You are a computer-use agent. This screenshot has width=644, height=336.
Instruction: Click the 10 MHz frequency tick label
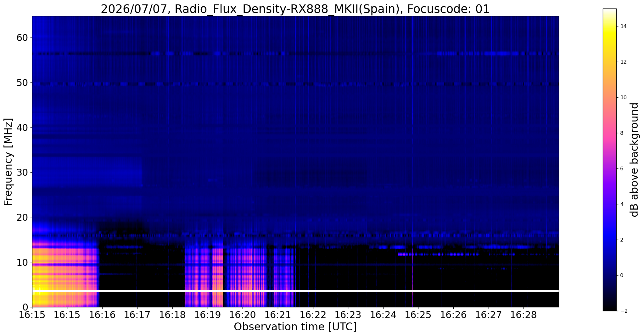(22, 262)
